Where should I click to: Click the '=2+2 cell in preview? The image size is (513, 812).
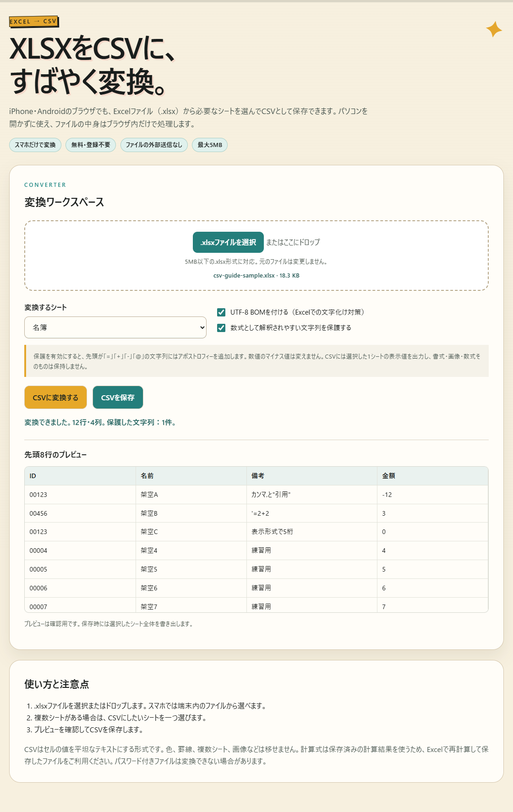coord(312,513)
